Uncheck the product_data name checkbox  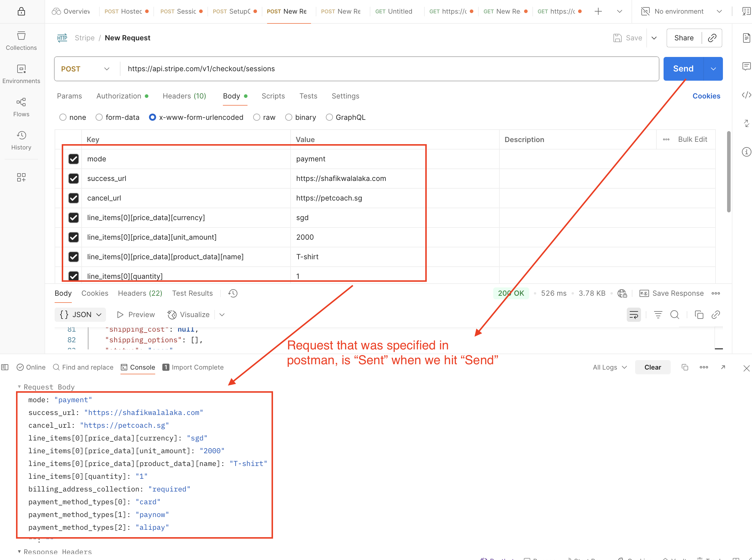(74, 257)
